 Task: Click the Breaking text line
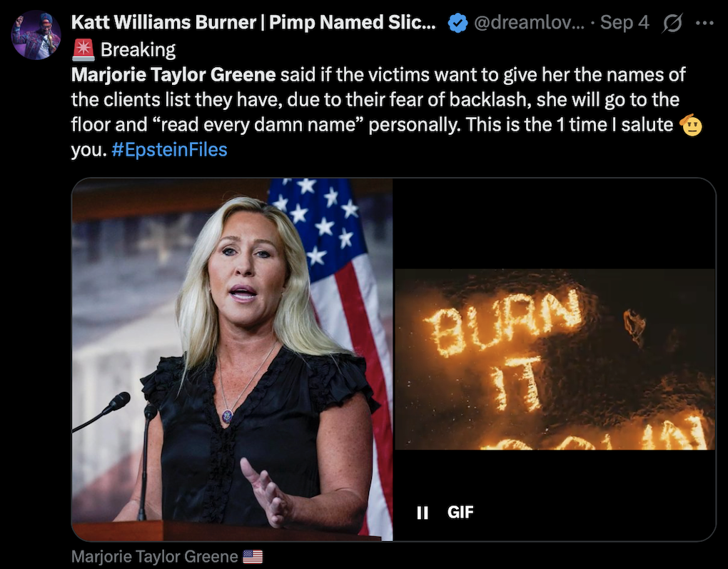tap(138, 50)
